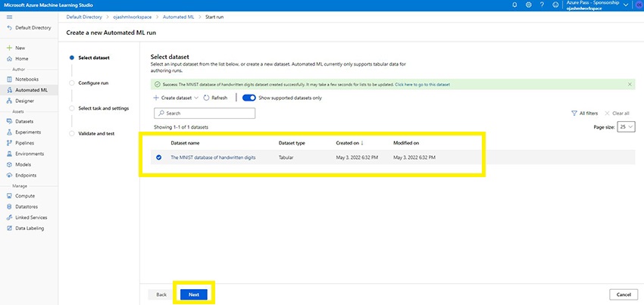Viewport: 644px width, 305px height.
Task: Expand the Azure Pass subscription dropdown chevron
Action: coord(626,5)
